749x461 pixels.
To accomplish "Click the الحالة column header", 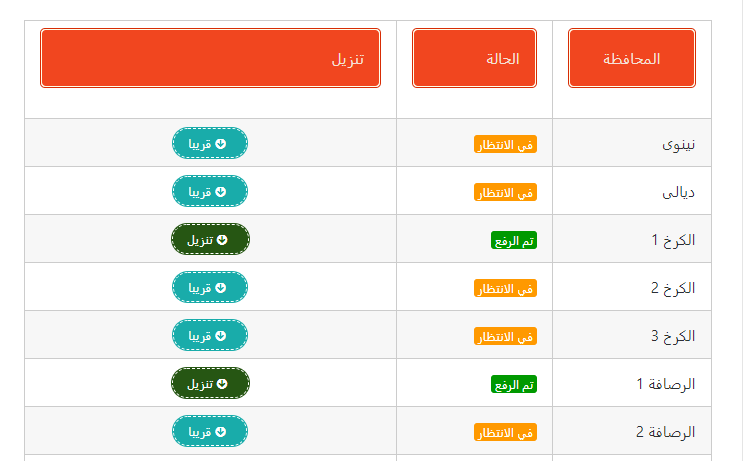I will point(474,58).
